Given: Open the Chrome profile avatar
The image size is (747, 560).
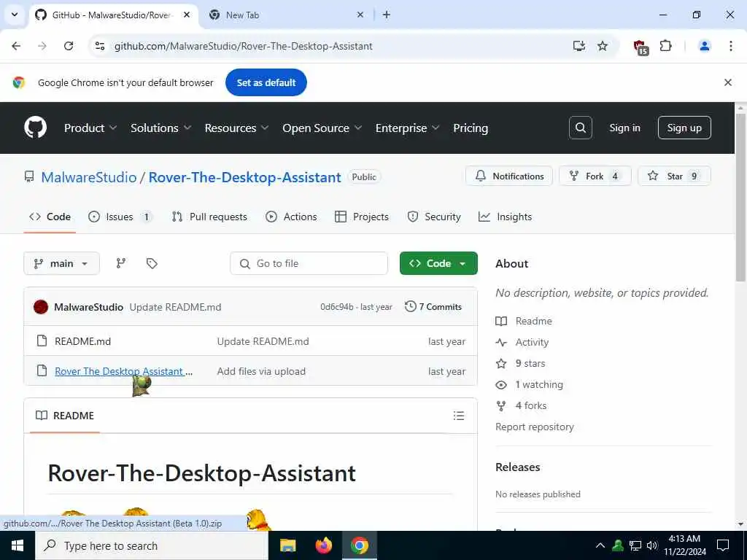Looking at the screenshot, I should click(x=704, y=46).
